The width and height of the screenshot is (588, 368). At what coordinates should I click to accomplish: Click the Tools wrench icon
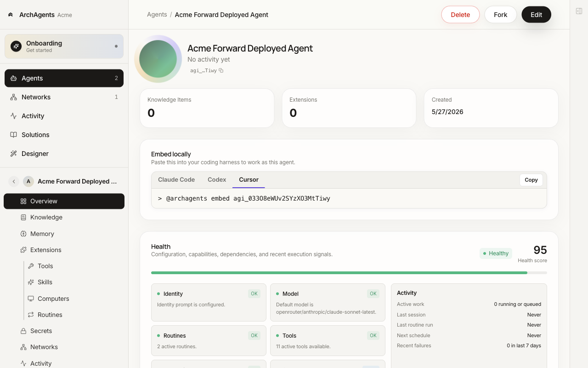coord(31,266)
